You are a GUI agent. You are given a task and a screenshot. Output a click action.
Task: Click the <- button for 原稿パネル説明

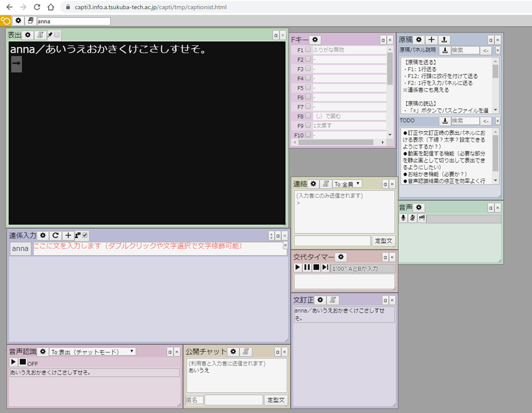point(486,51)
